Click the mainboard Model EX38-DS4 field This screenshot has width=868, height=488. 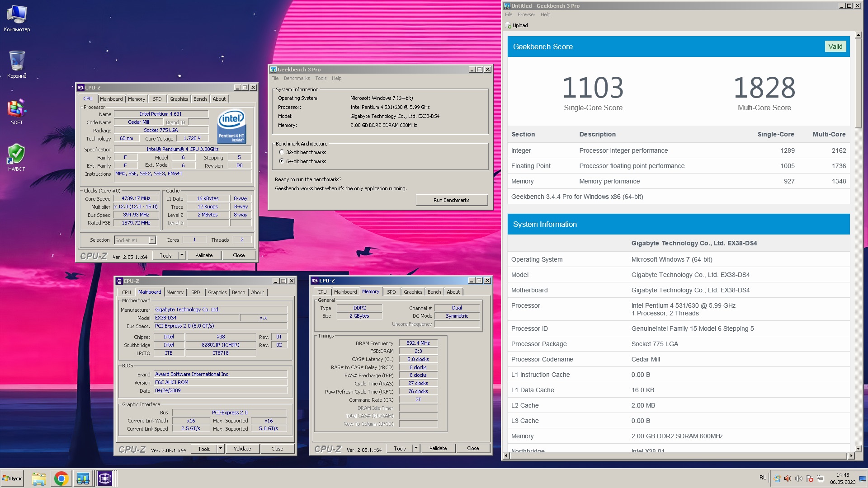click(x=196, y=318)
